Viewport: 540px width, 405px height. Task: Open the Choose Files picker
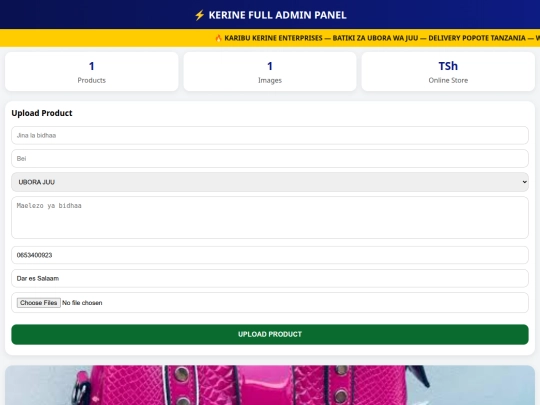[x=39, y=303]
